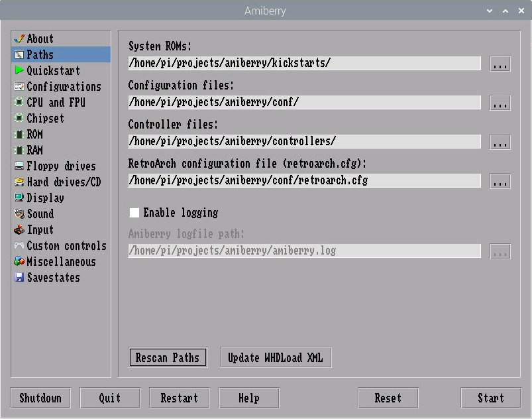Select the green Quickstart play icon

pyautogui.click(x=20, y=71)
